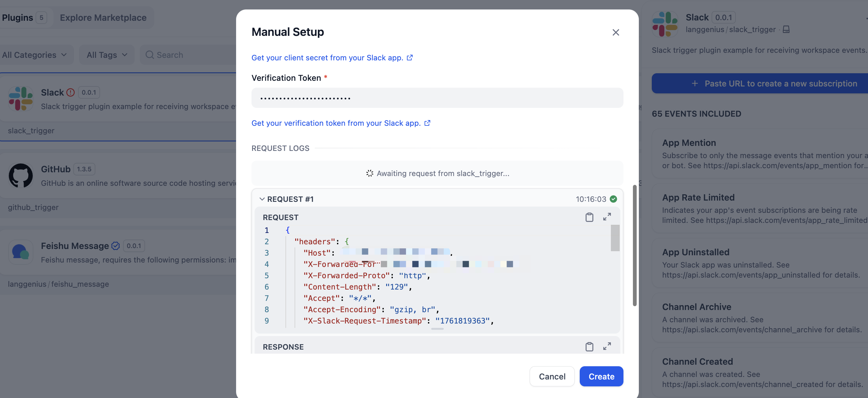Viewport: 868px width, 398px height.
Task: Focus the Verification Token field
Action: click(x=437, y=98)
